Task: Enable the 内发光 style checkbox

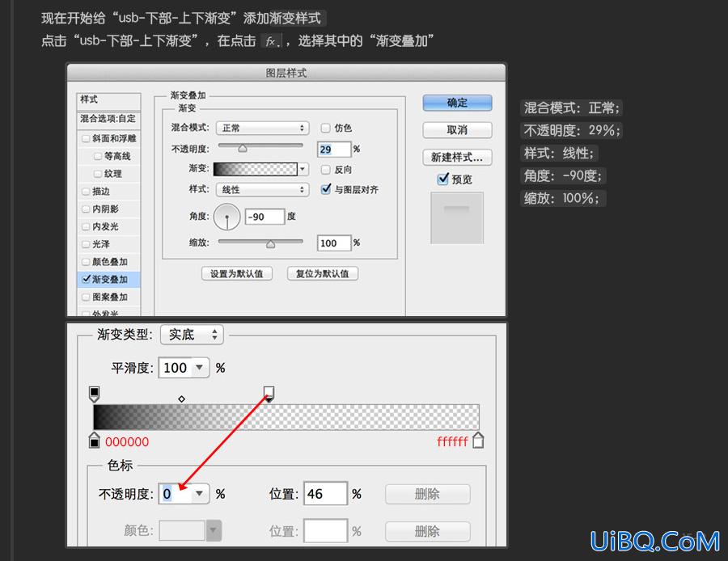Action: point(86,226)
